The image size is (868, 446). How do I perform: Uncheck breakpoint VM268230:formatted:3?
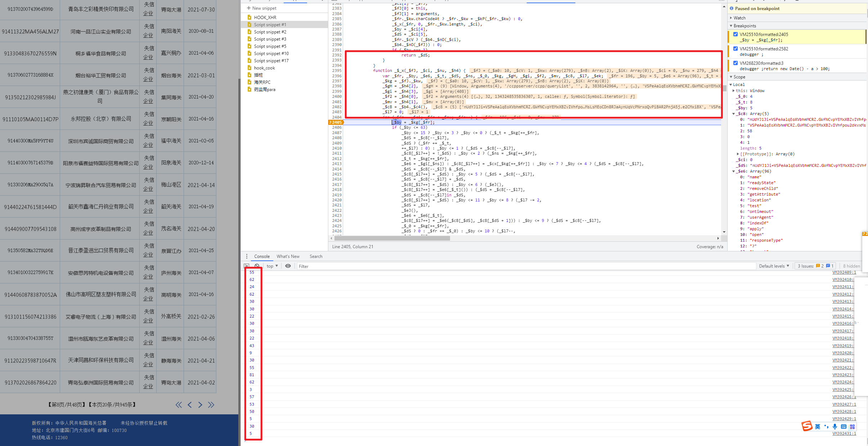(736, 63)
